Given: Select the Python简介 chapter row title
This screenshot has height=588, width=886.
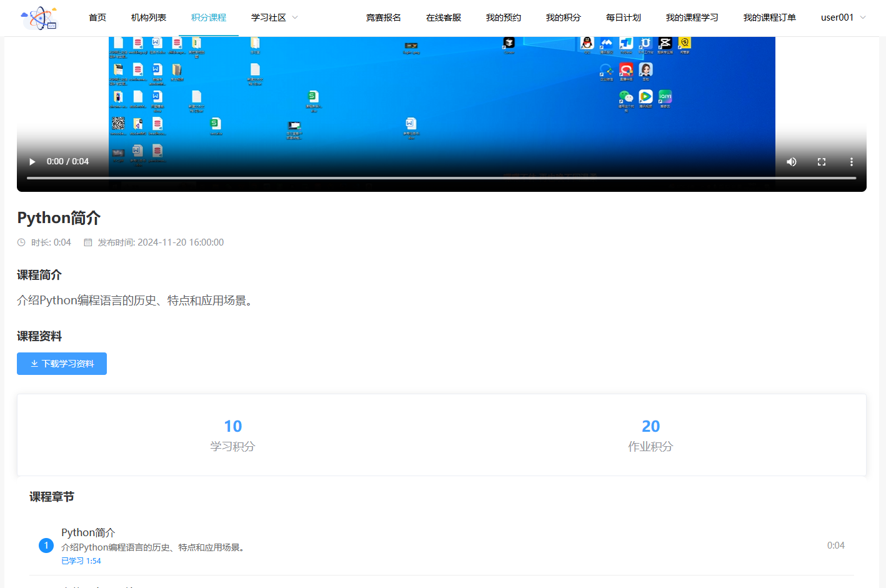Looking at the screenshot, I should pyautogui.click(x=88, y=532).
